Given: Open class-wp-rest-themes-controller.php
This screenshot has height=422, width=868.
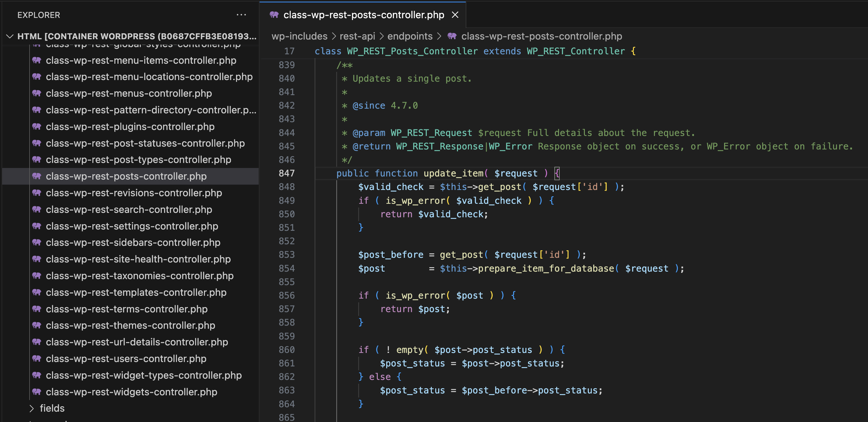Looking at the screenshot, I should click(130, 325).
